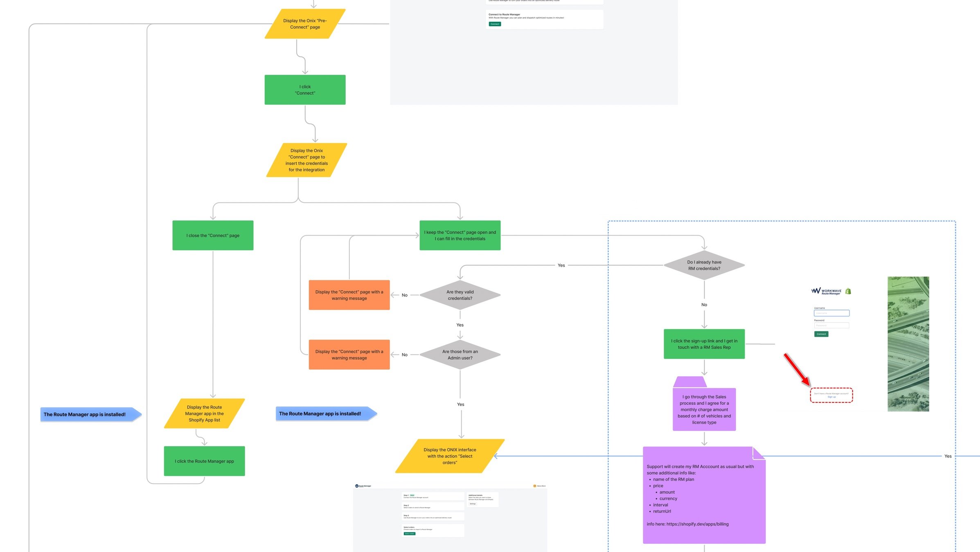
Task: Click the user avatar in the Route Manager mockup
Action: [x=534, y=486]
